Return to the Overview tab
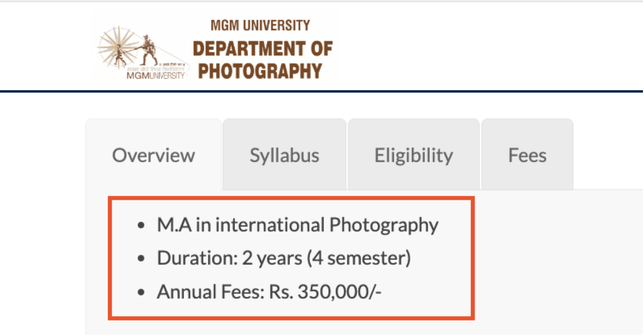 click(154, 154)
